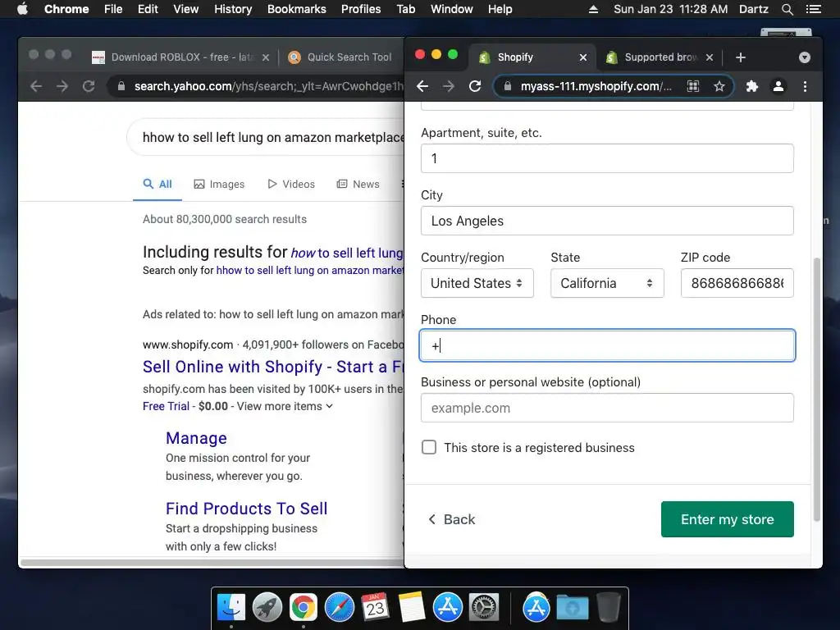Click the Phone input field
The width and height of the screenshot is (840, 630).
pos(607,345)
